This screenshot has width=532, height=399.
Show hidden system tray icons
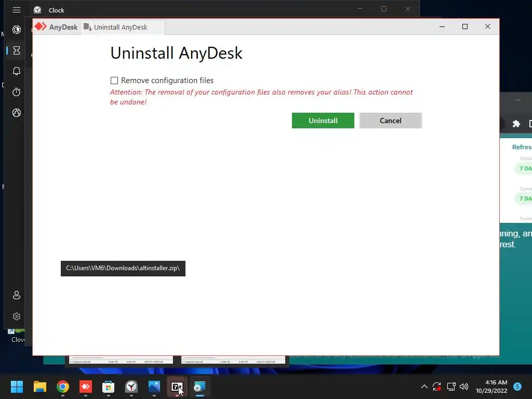coord(424,387)
